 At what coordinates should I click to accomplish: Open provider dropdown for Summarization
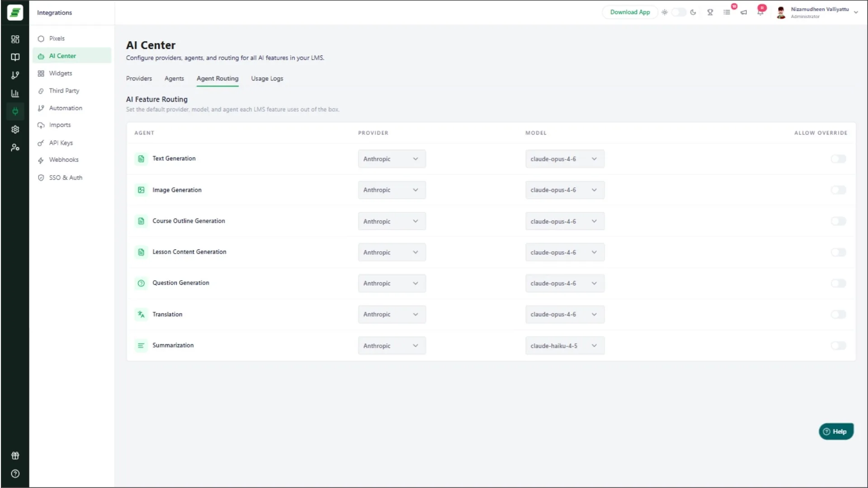coord(392,346)
